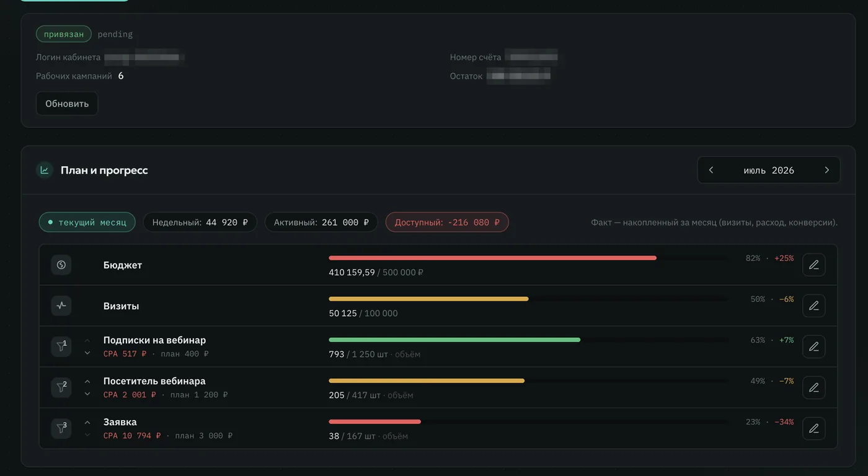
Task: Go to previous month before июль 2026
Action: pyautogui.click(x=711, y=170)
